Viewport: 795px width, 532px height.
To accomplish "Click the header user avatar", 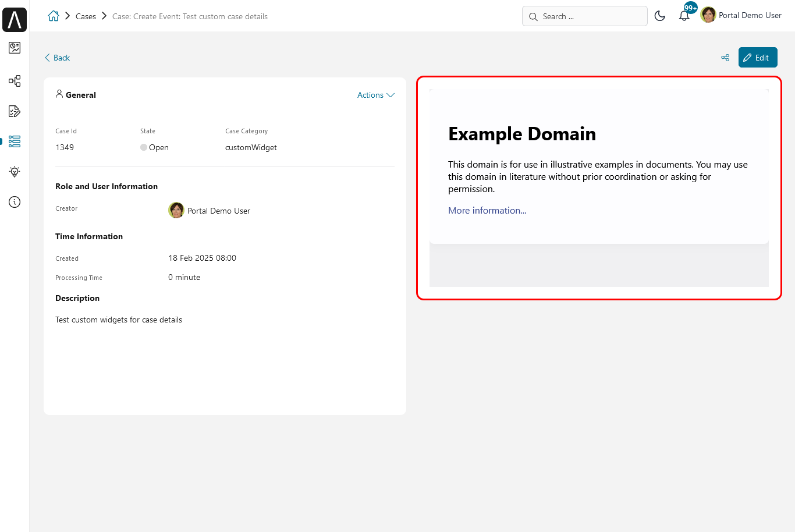I will tap(708, 15).
